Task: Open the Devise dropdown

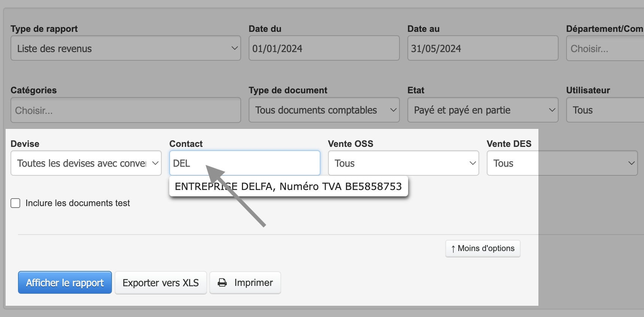Action: [x=86, y=163]
